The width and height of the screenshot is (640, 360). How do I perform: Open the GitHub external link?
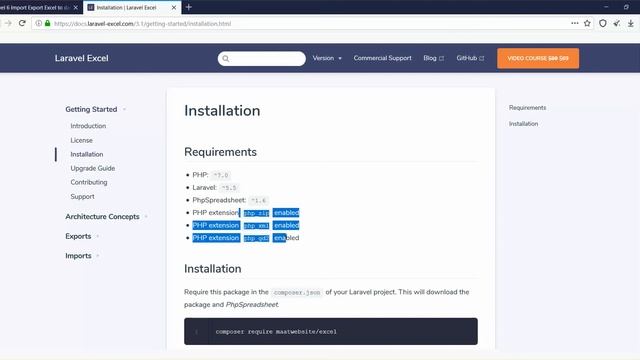point(470,58)
